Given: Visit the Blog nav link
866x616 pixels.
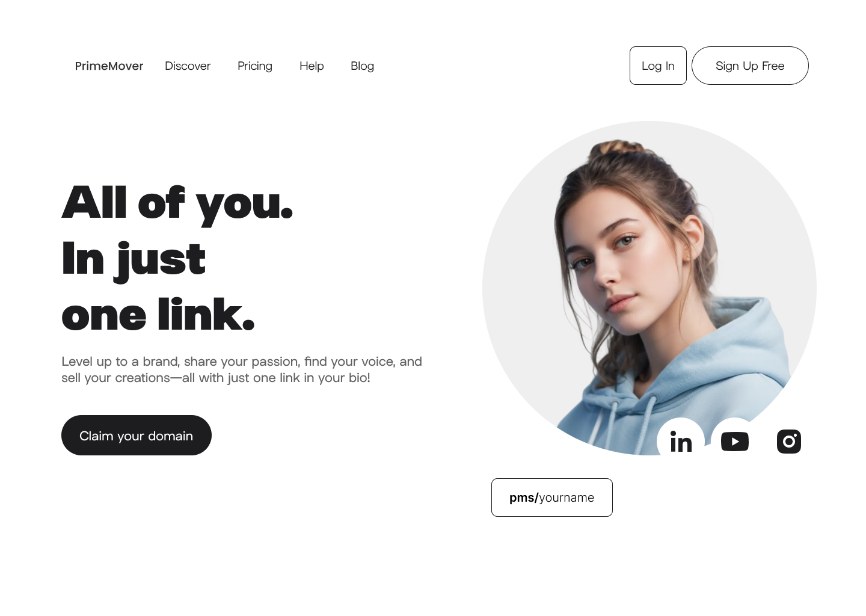Looking at the screenshot, I should pyautogui.click(x=362, y=66).
